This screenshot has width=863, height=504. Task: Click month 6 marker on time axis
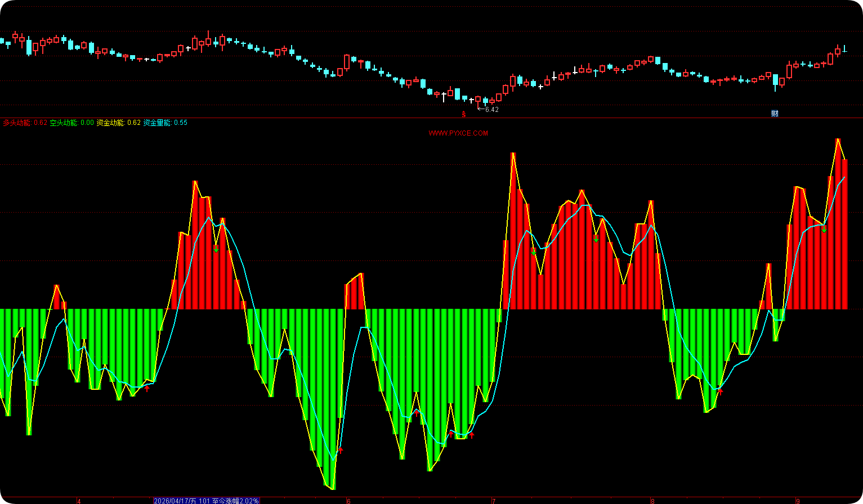(348, 501)
